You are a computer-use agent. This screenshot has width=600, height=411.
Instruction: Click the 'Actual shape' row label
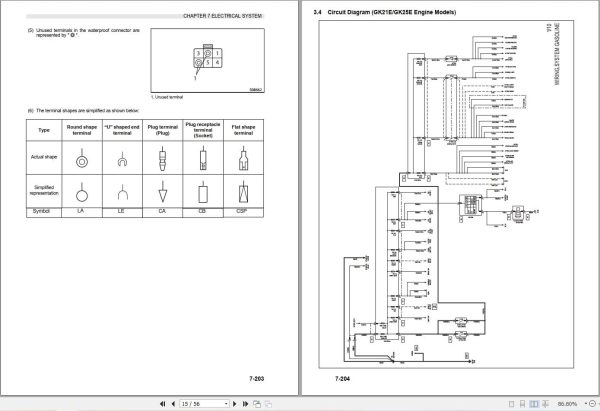click(44, 157)
